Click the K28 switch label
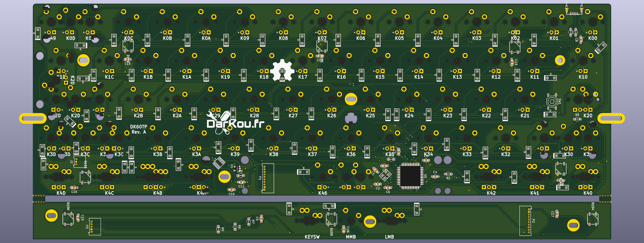This screenshot has width=644, height=243. 254,116
